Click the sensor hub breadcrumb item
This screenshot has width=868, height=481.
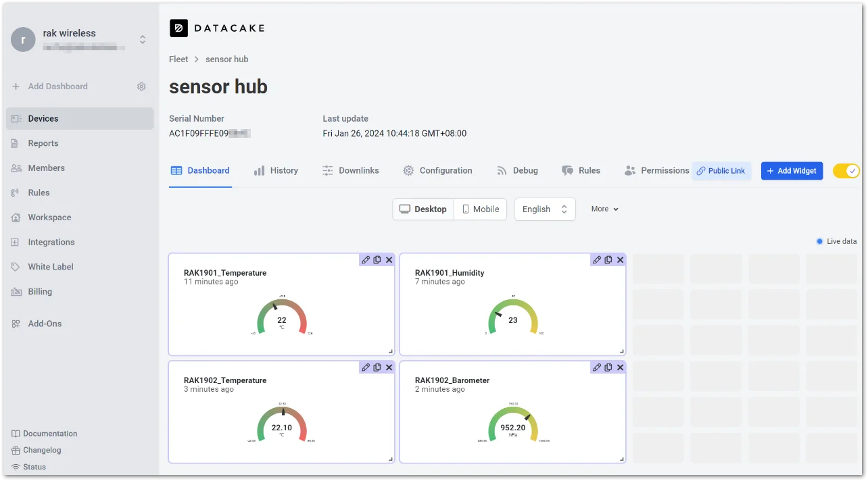pos(227,59)
